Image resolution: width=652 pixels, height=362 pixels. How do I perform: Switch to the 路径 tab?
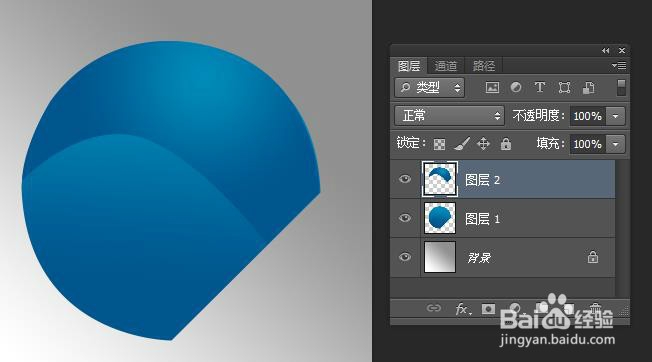pos(484,66)
